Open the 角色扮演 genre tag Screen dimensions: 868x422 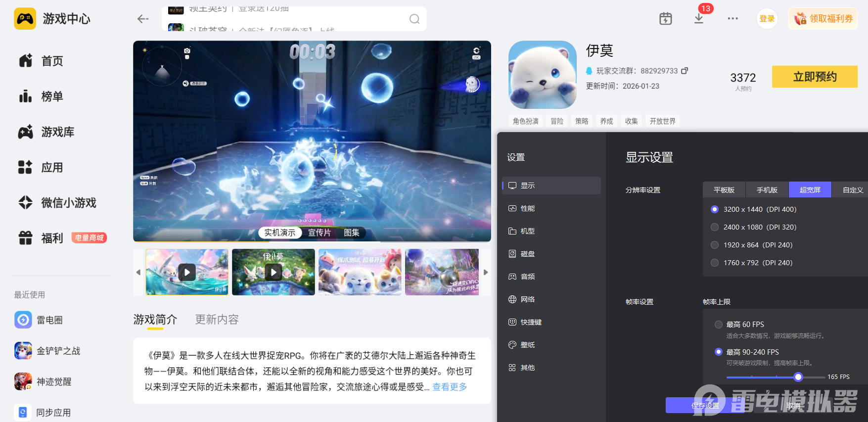point(526,121)
